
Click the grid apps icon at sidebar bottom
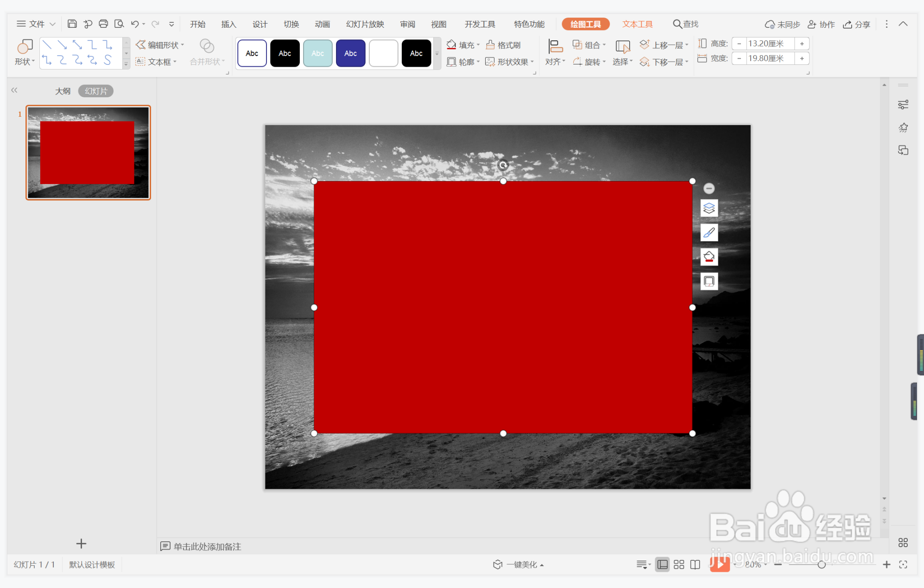[x=903, y=543]
